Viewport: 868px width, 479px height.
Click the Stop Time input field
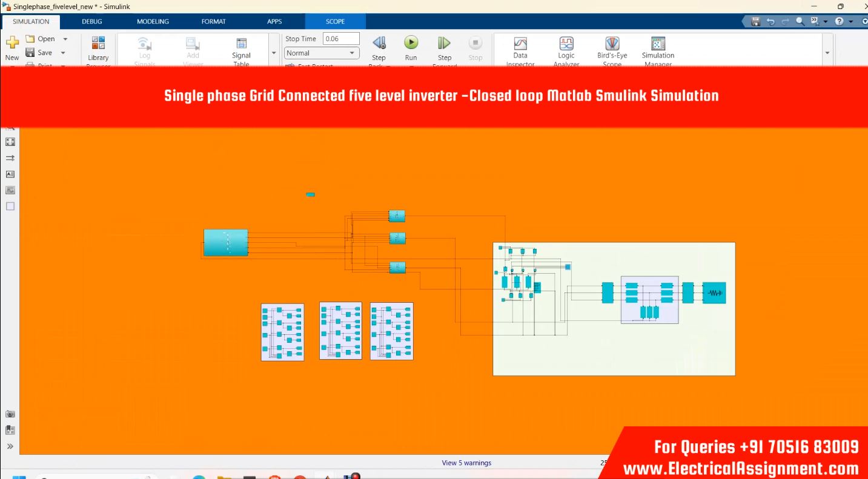[x=341, y=39]
